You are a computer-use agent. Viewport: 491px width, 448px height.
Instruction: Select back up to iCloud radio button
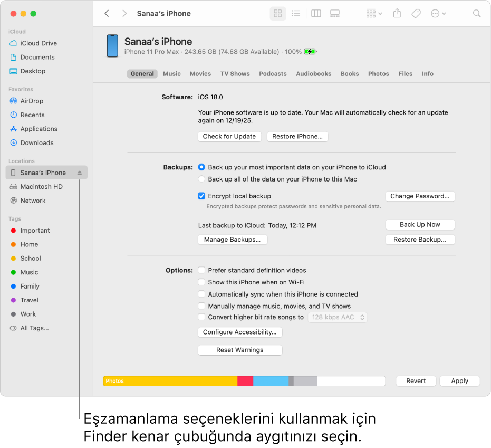201,167
